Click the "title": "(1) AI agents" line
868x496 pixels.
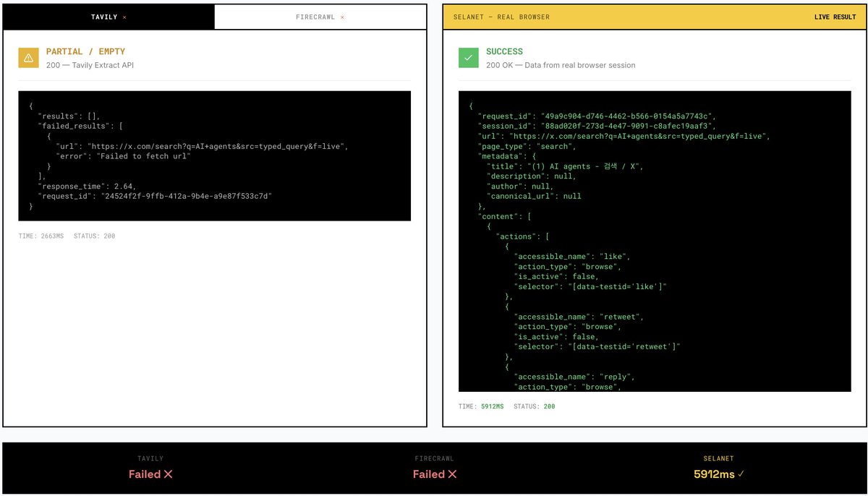[x=565, y=166]
